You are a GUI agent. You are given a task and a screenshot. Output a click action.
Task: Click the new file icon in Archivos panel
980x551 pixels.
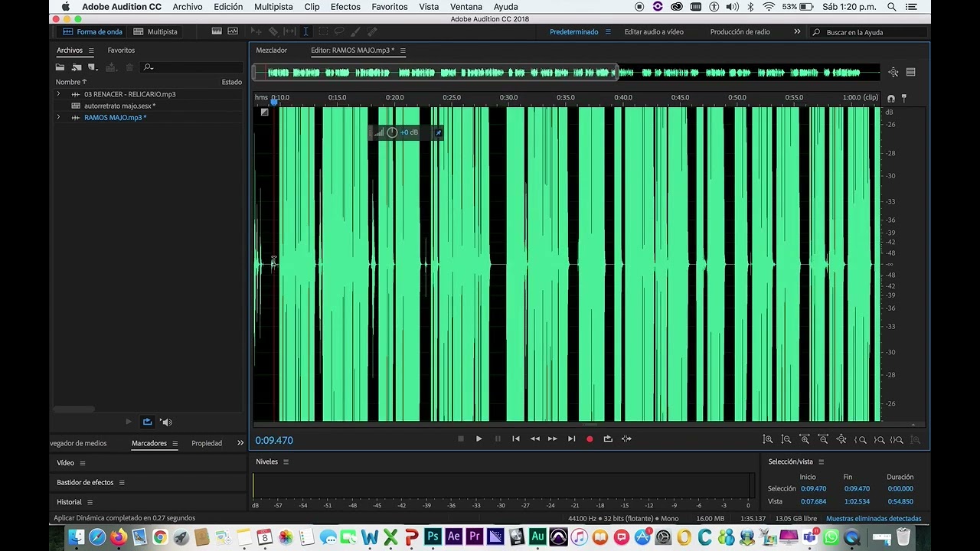pyautogui.click(x=93, y=67)
